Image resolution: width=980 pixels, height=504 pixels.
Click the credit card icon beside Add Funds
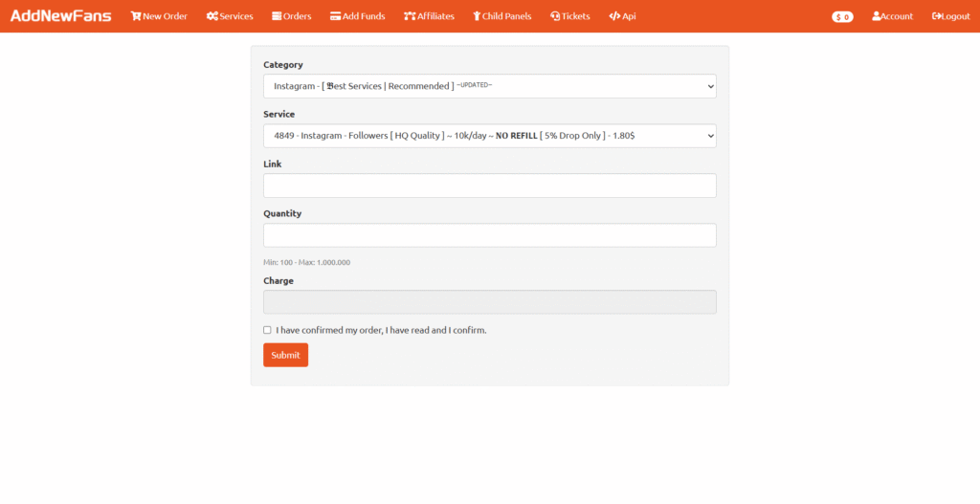point(335,16)
